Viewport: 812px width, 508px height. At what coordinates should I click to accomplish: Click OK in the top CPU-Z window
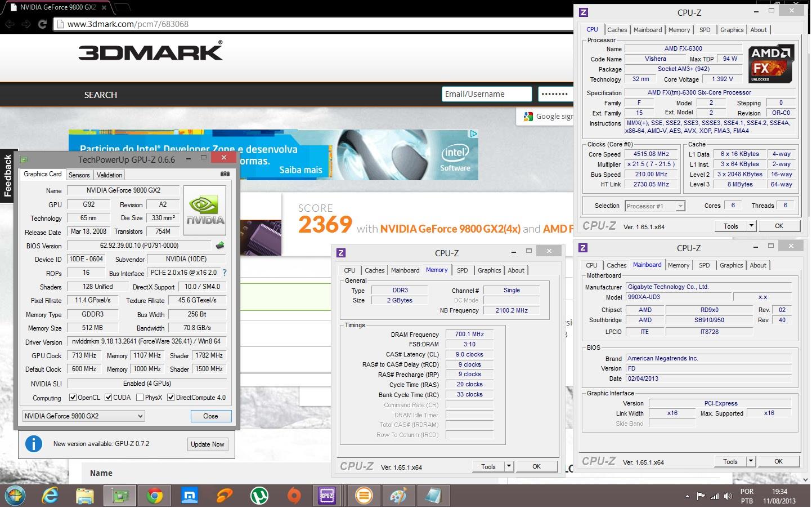779,226
